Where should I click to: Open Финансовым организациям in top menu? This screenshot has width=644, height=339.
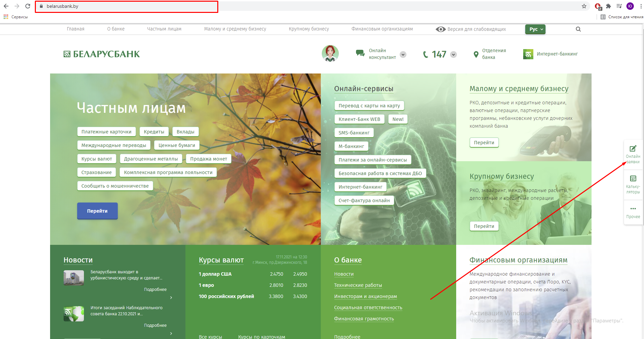click(382, 29)
